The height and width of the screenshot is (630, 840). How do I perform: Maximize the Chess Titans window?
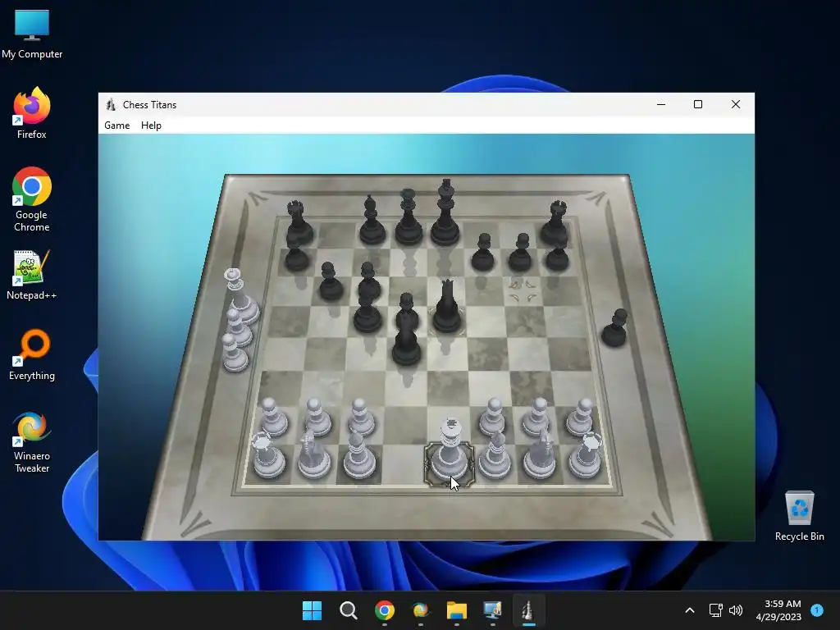click(698, 104)
